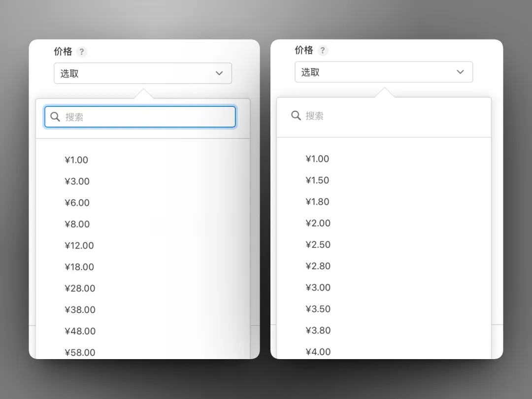Viewport: 532px width, 399px height.
Task: Pick the ¥12.00 price option
Action: (79, 245)
